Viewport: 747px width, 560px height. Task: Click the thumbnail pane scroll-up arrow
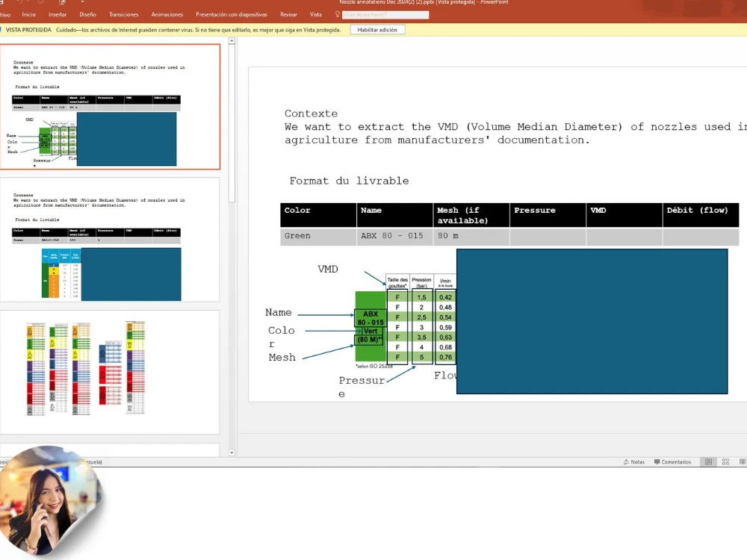tap(232, 41)
